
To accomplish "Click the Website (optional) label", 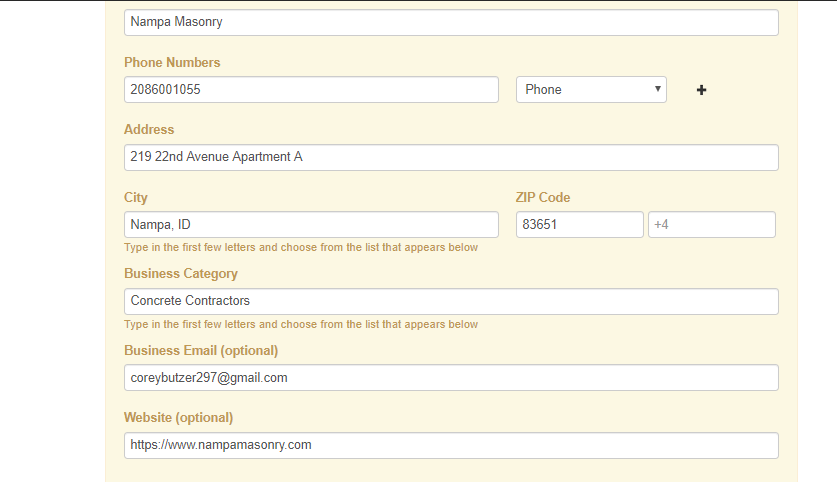I will tap(178, 417).
